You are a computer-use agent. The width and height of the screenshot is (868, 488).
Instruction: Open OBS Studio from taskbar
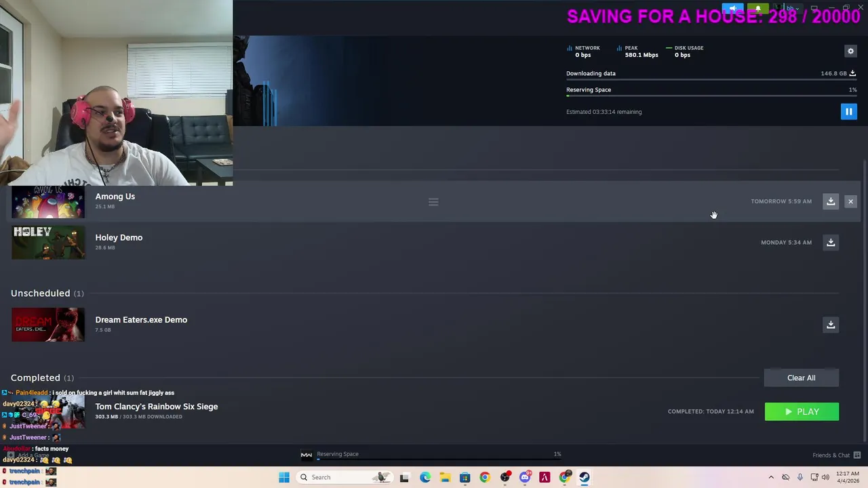(x=505, y=477)
